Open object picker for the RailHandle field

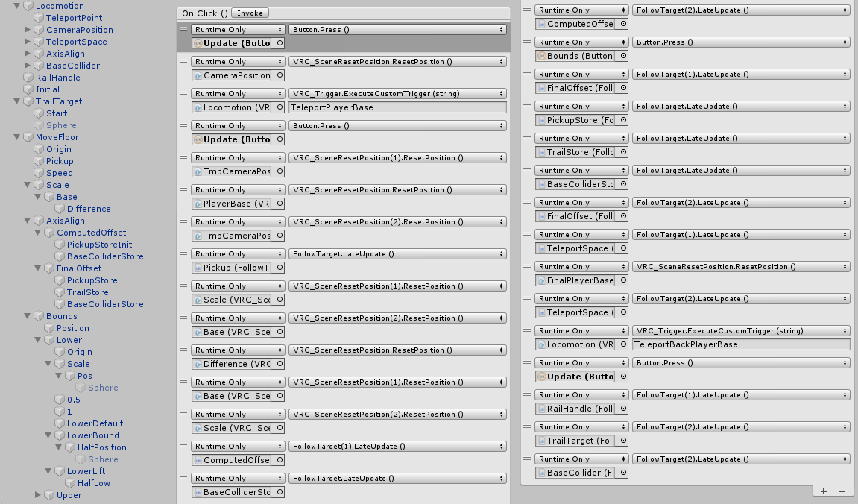coord(622,409)
